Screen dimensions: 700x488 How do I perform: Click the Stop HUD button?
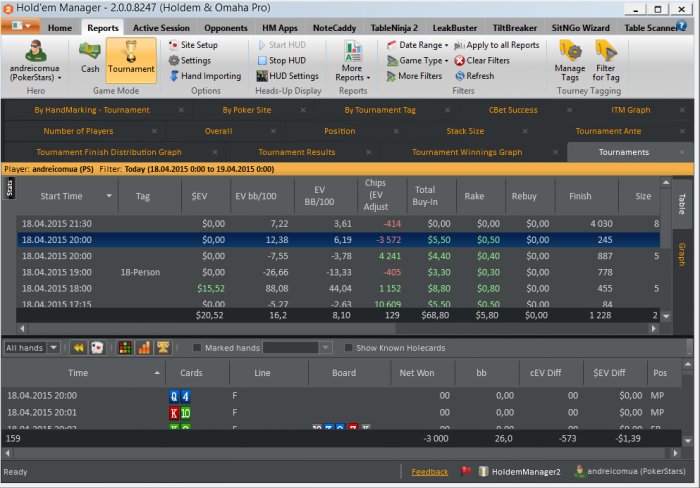(x=286, y=60)
